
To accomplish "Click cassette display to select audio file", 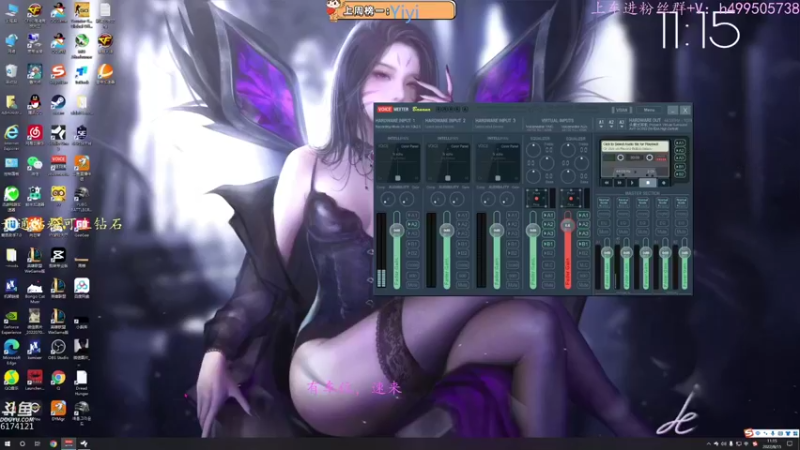I will 635,146.
